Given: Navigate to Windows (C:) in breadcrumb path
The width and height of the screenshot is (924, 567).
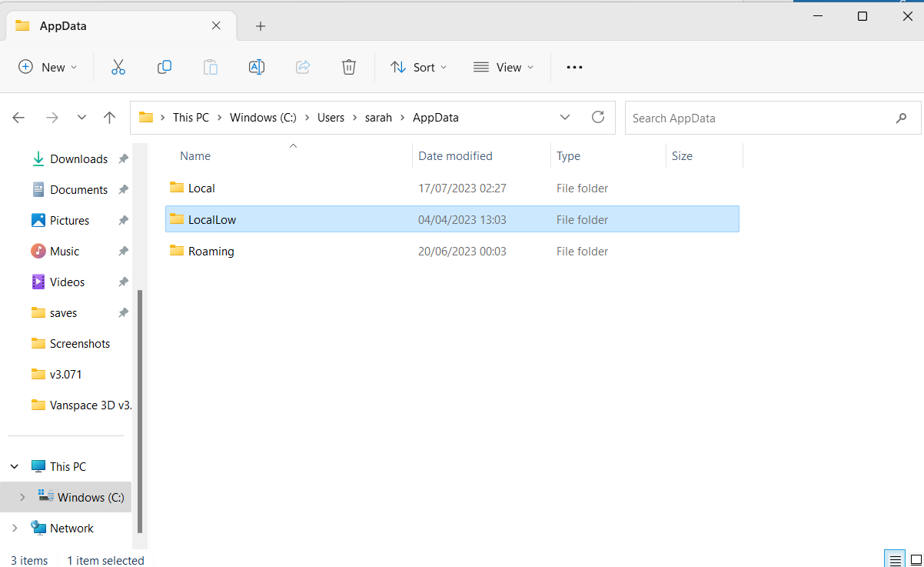Looking at the screenshot, I should pyautogui.click(x=264, y=118).
